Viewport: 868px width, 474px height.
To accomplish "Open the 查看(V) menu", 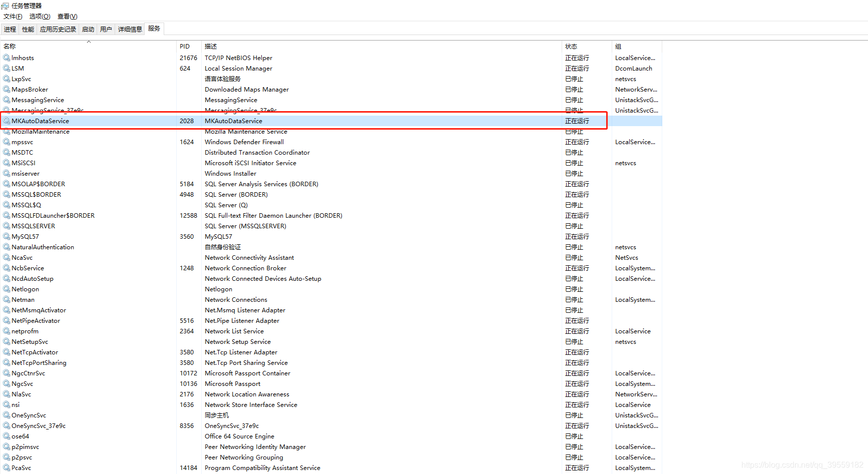I will coord(68,17).
